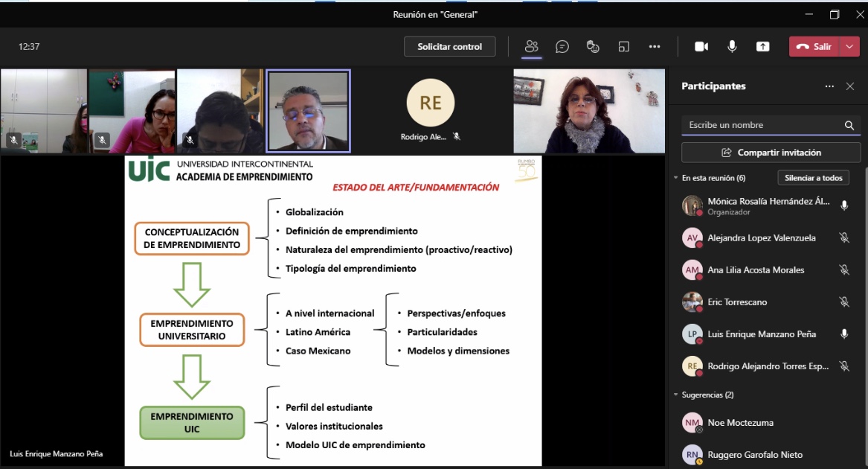Viewport: 868px width, 469px height.
Task: Click presenter label Luis Enrique Manzano Peña
Action: [x=56, y=453]
